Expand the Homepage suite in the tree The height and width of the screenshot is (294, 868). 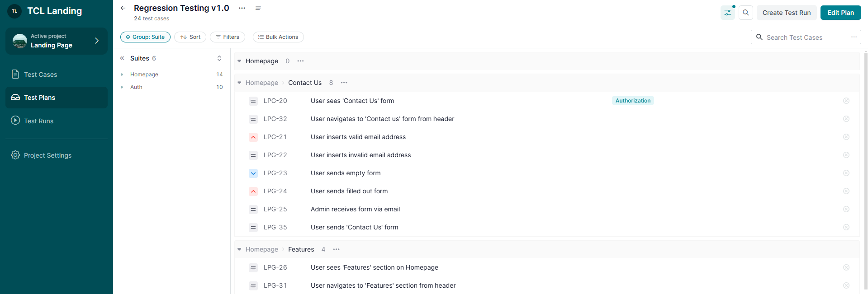point(122,75)
